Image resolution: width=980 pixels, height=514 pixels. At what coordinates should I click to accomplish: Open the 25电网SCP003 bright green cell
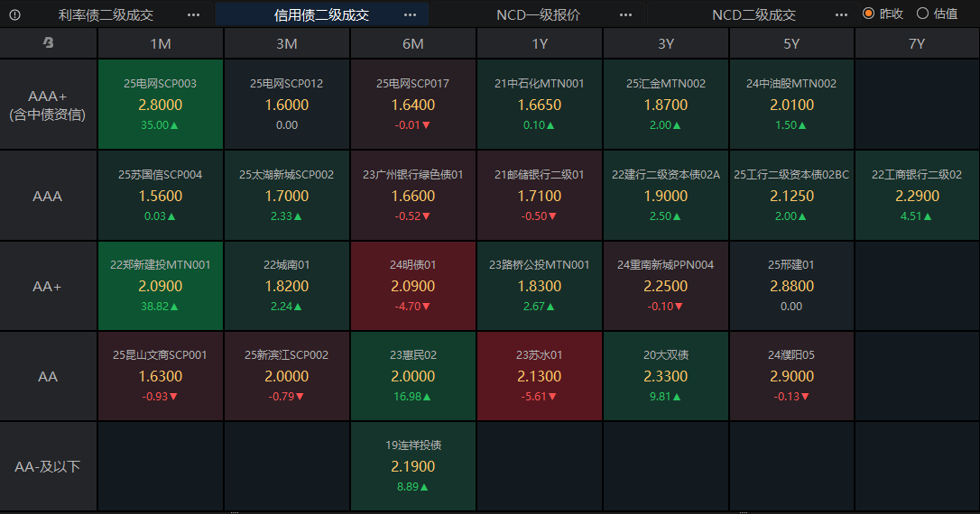161,105
